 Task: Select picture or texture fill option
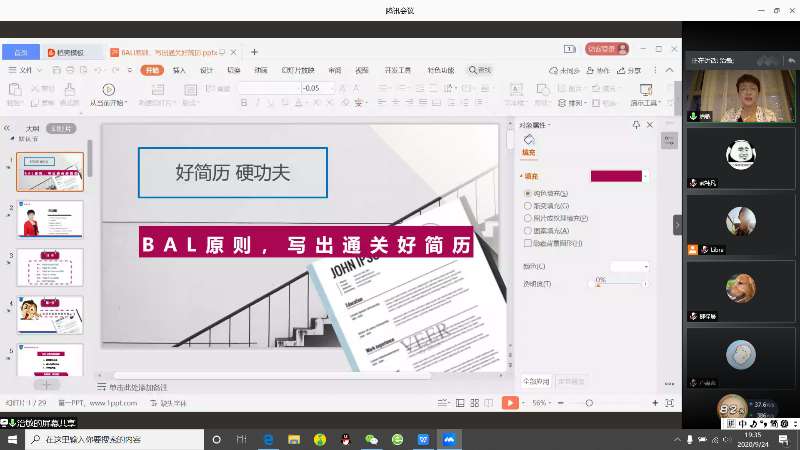pyautogui.click(x=528, y=218)
